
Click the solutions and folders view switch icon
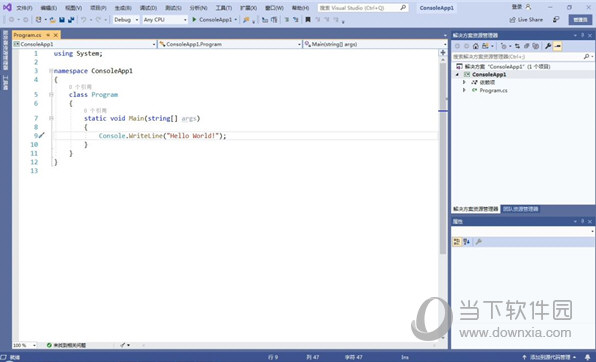[x=485, y=46]
